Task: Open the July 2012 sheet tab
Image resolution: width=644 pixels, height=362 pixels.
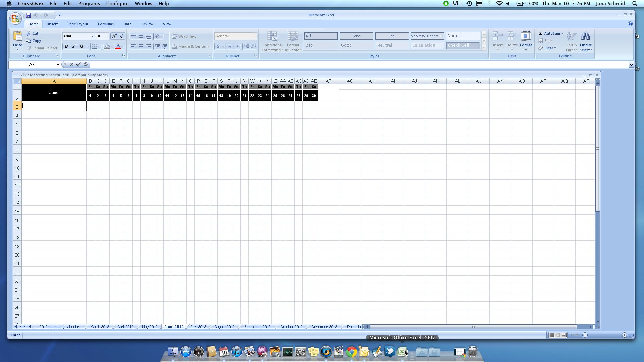Action: [x=198, y=327]
